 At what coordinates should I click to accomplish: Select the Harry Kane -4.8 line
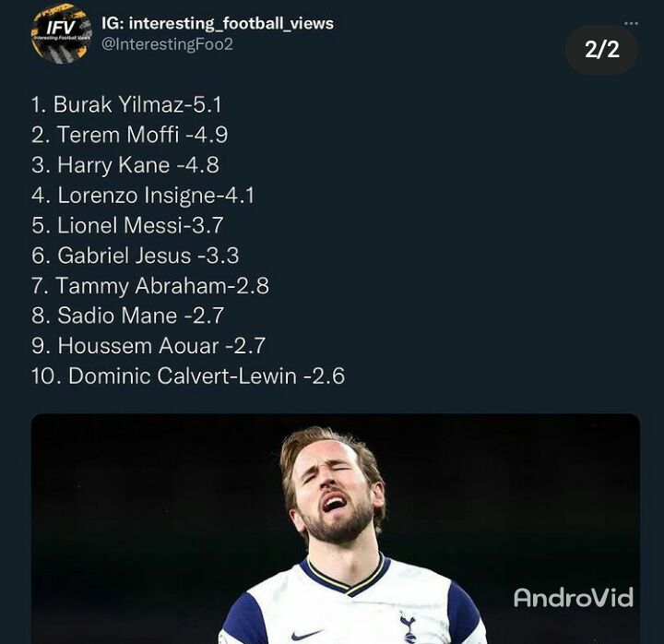(x=125, y=165)
